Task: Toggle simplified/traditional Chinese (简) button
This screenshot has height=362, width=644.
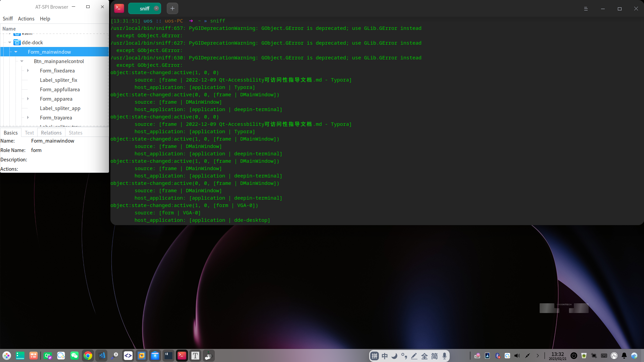Action: click(434, 356)
